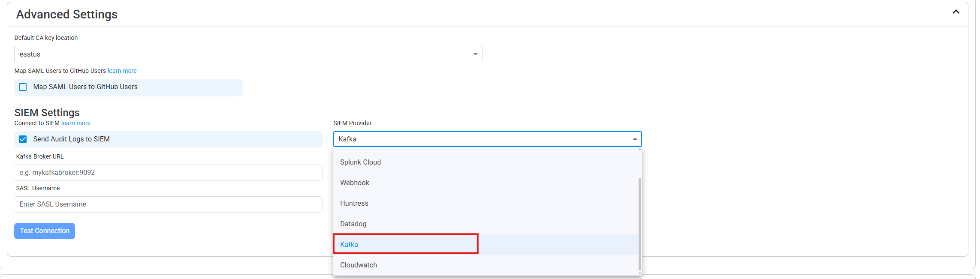Screen dimensions: 980x279
Task: Close the SIEM Provider dropdown arrow
Action: [x=635, y=139]
